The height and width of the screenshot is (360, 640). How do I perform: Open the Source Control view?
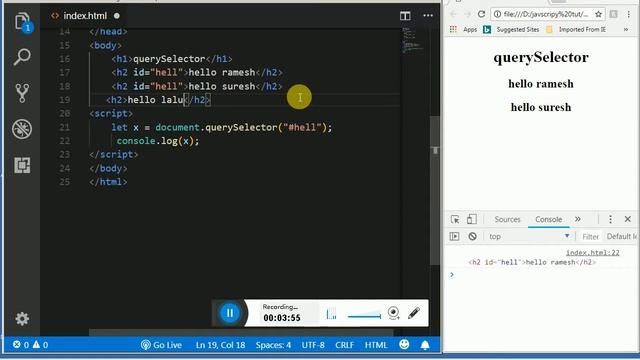[22, 93]
